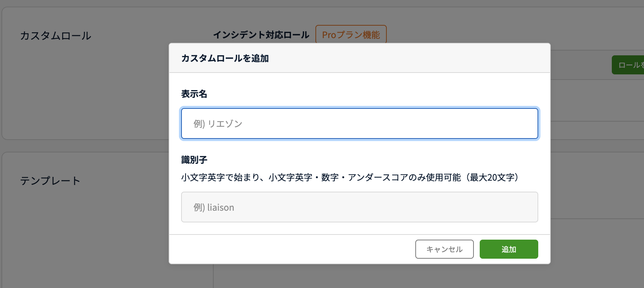Image resolution: width=644 pixels, height=288 pixels.
Task: Click the 表示名 field label
Action: (x=194, y=94)
